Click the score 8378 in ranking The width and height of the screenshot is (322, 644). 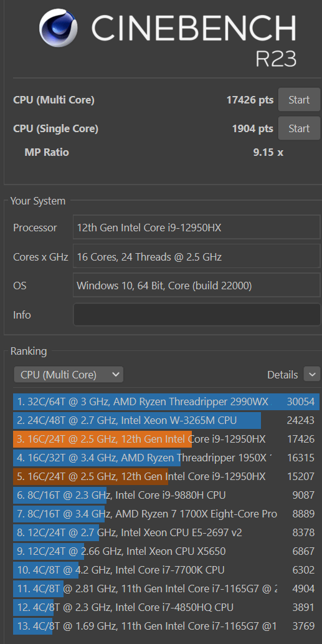click(303, 532)
